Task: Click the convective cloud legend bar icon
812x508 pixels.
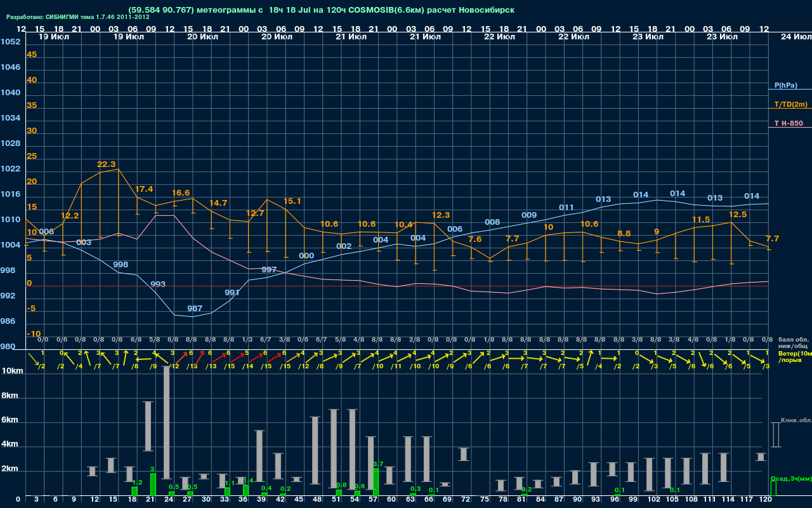Action: (775, 434)
